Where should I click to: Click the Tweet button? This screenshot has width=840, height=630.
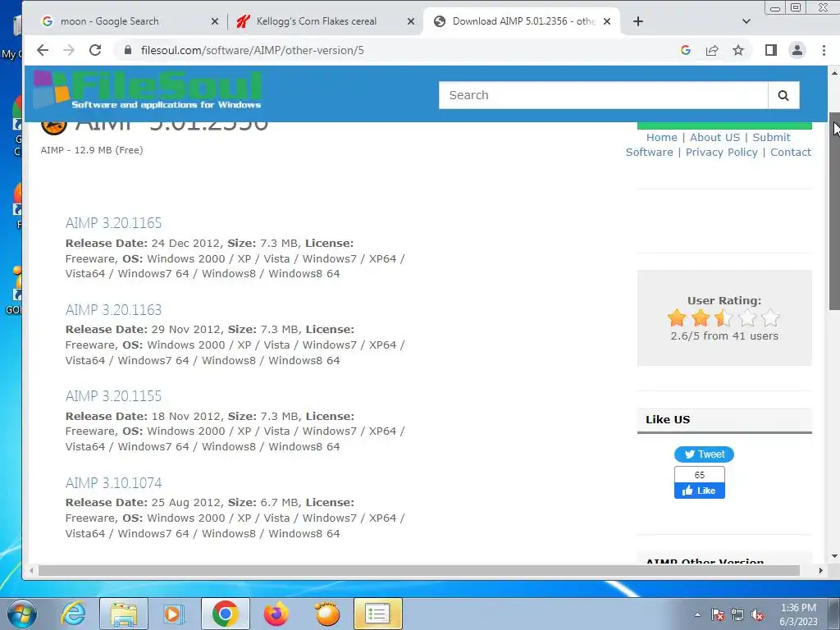(x=704, y=454)
